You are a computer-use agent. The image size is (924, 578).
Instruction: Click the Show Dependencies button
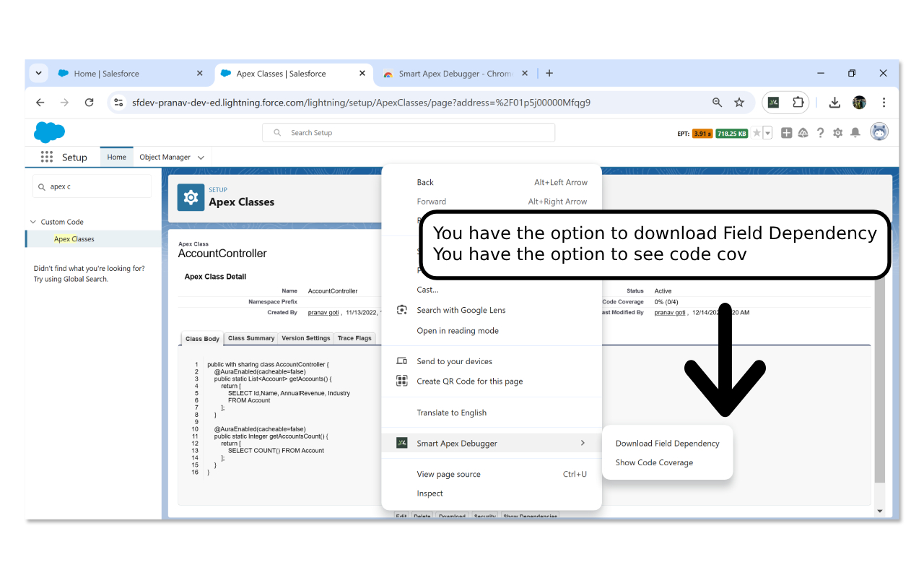point(529,515)
